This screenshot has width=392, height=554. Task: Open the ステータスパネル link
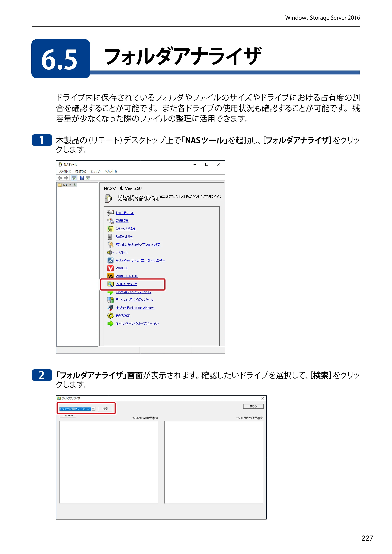pos(126,229)
